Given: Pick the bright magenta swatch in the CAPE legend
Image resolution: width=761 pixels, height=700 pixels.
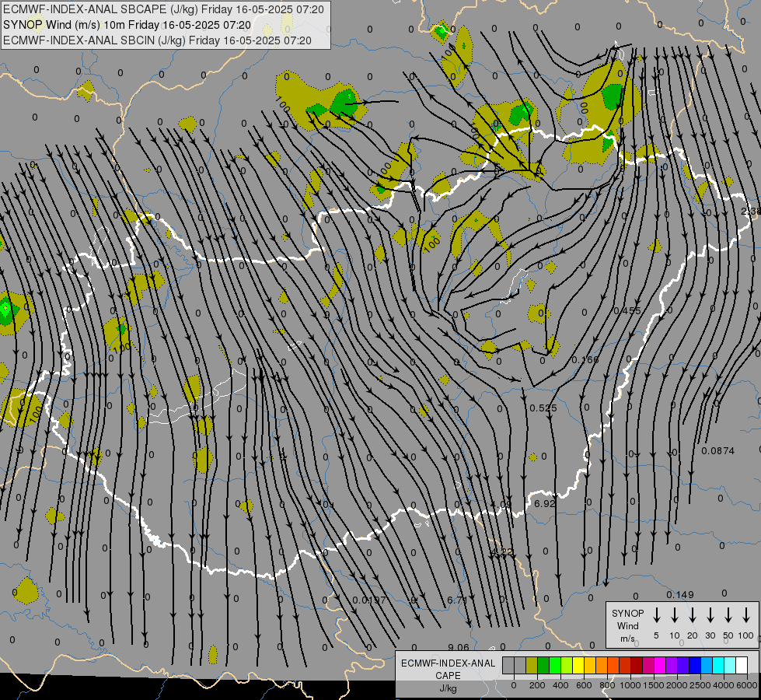Looking at the screenshot, I should [x=660, y=666].
